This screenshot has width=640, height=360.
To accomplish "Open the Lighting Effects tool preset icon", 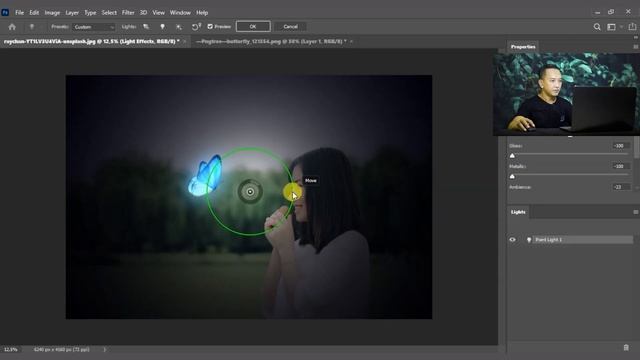I will click(x=31, y=27).
